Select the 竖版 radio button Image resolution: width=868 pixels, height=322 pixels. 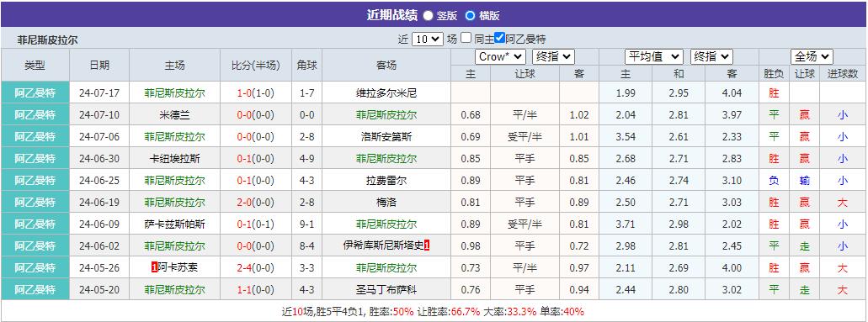428,15
